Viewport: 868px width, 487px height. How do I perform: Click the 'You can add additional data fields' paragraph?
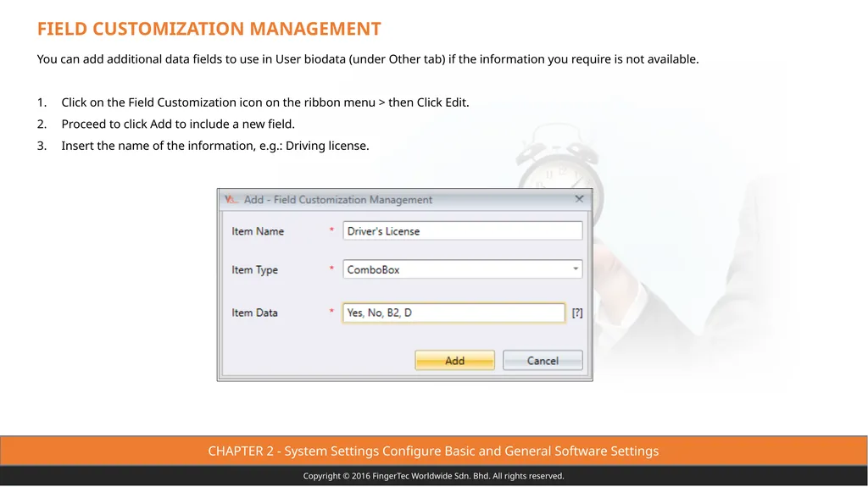(x=368, y=59)
